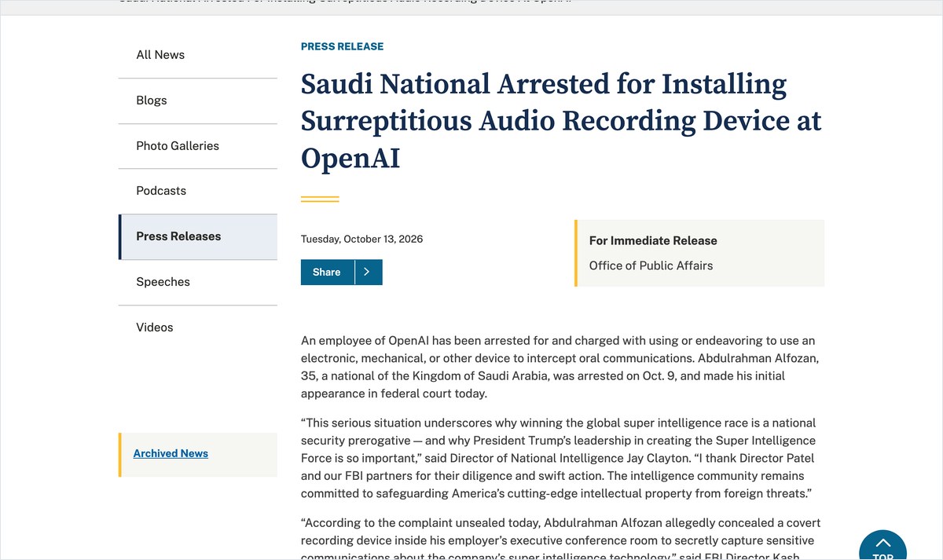The height and width of the screenshot is (560, 943).
Task: Click the For Immediate Release heading
Action: click(653, 240)
